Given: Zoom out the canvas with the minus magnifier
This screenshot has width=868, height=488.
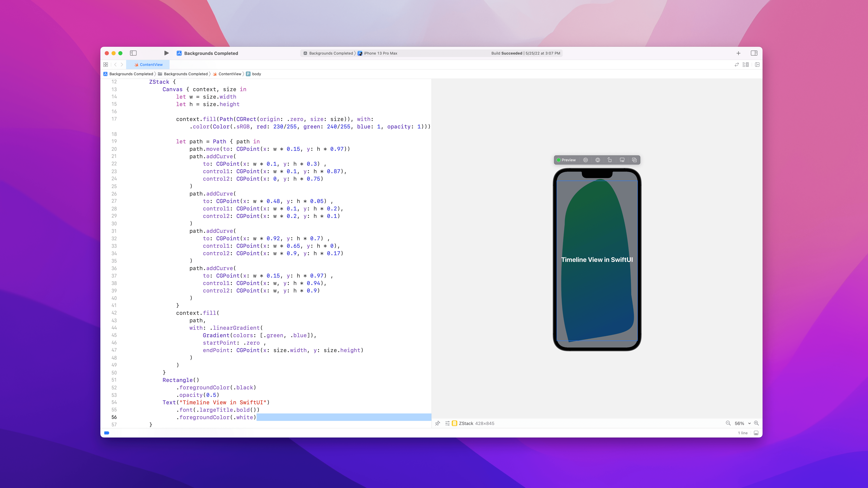Looking at the screenshot, I should pos(728,423).
